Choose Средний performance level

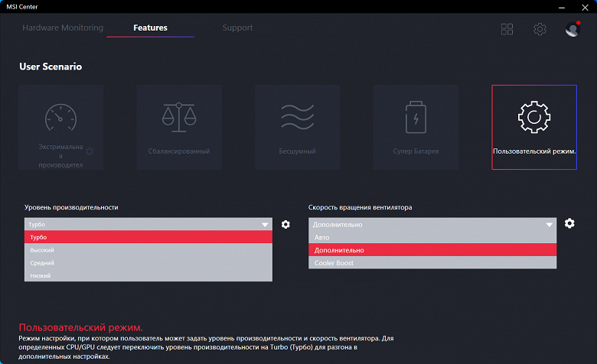(x=148, y=263)
